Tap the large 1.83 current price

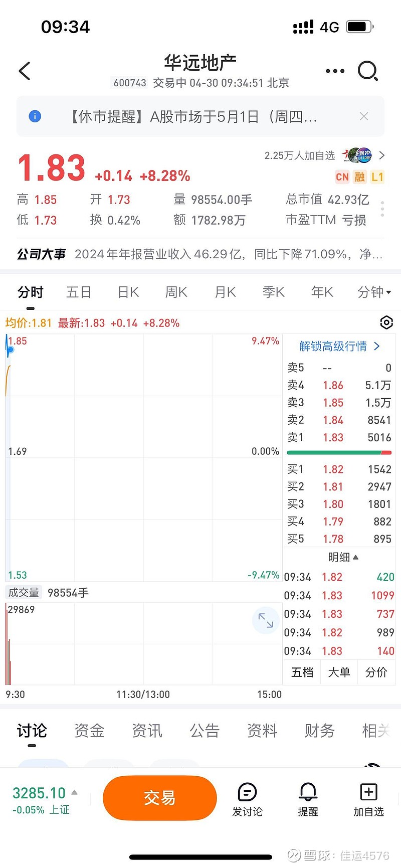tap(51, 168)
